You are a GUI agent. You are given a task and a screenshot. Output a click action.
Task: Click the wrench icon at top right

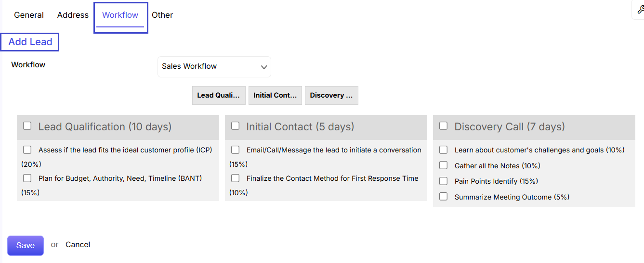click(640, 10)
